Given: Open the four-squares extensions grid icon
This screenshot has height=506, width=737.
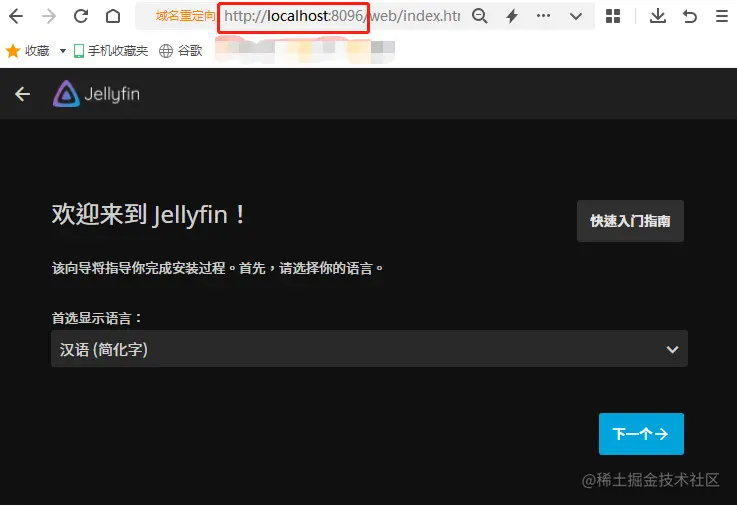Looking at the screenshot, I should pos(613,16).
